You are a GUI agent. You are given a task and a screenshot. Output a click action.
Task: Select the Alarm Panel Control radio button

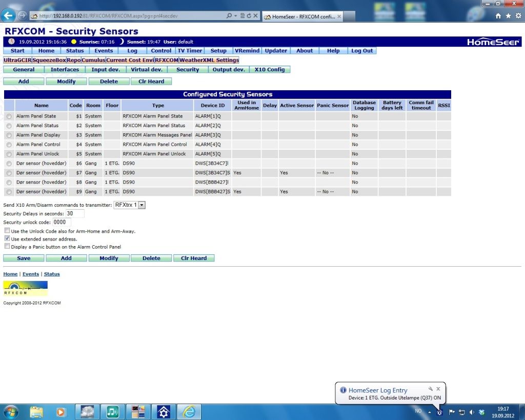pos(9,145)
